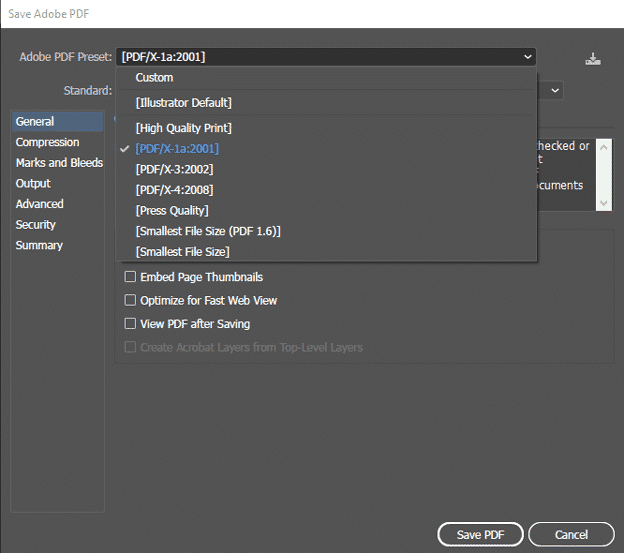The width and height of the screenshot is (624, 553).
Task: Open the Output section
Action: 33,183
